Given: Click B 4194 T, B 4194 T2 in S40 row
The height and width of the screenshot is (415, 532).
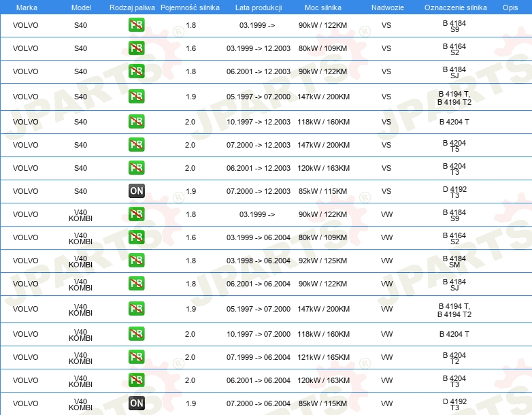Looking at the screenshot, I should click(x=454, y=98).
